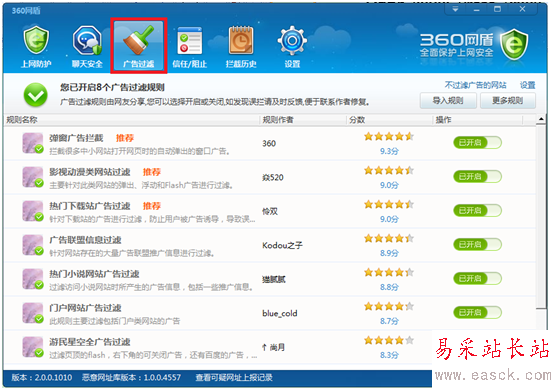
Task: Click the 8.8分 score text
Action: pyautogui.click(x=389, y=287)
